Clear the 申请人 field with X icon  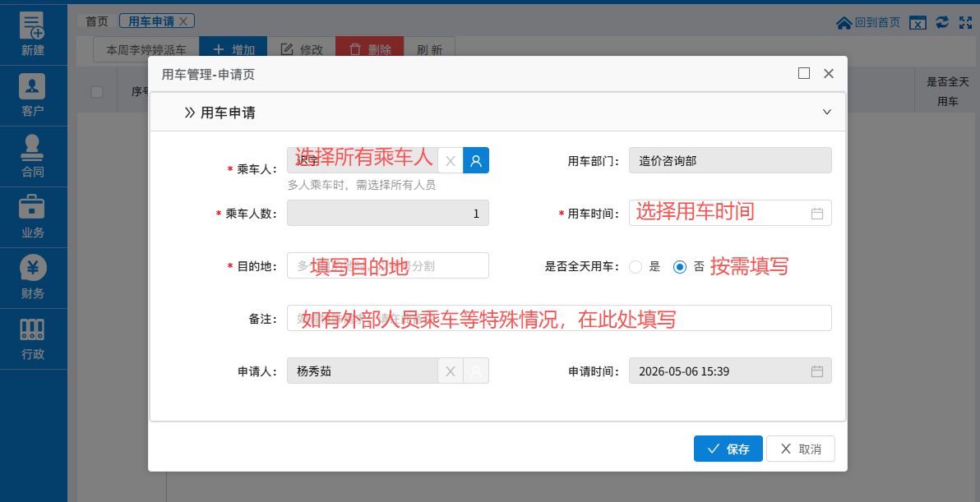450,371
